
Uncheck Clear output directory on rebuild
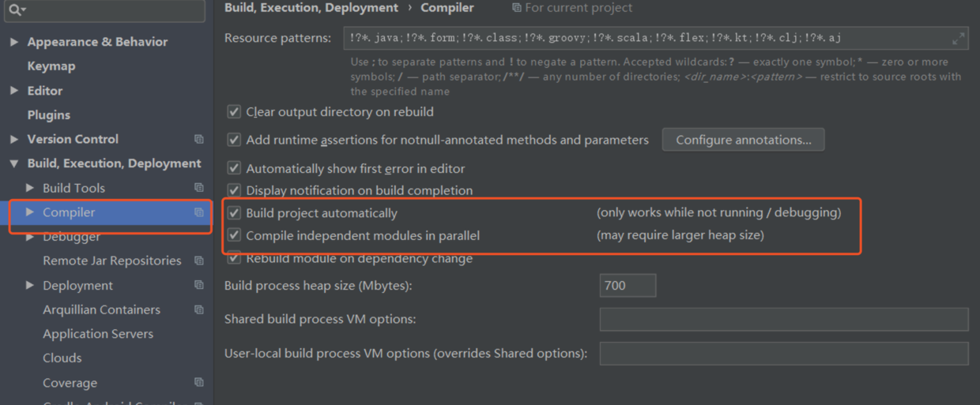[x=234, y=112]
